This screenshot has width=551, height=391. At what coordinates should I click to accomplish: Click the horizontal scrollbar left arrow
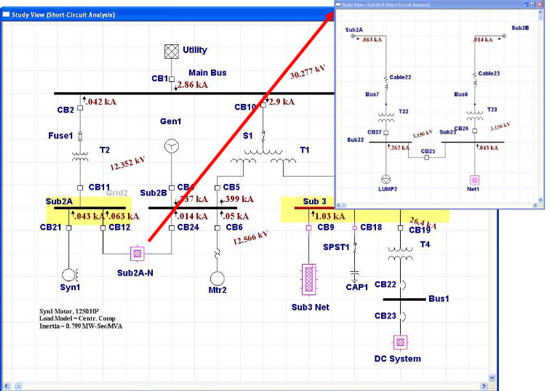pos(7,386)
